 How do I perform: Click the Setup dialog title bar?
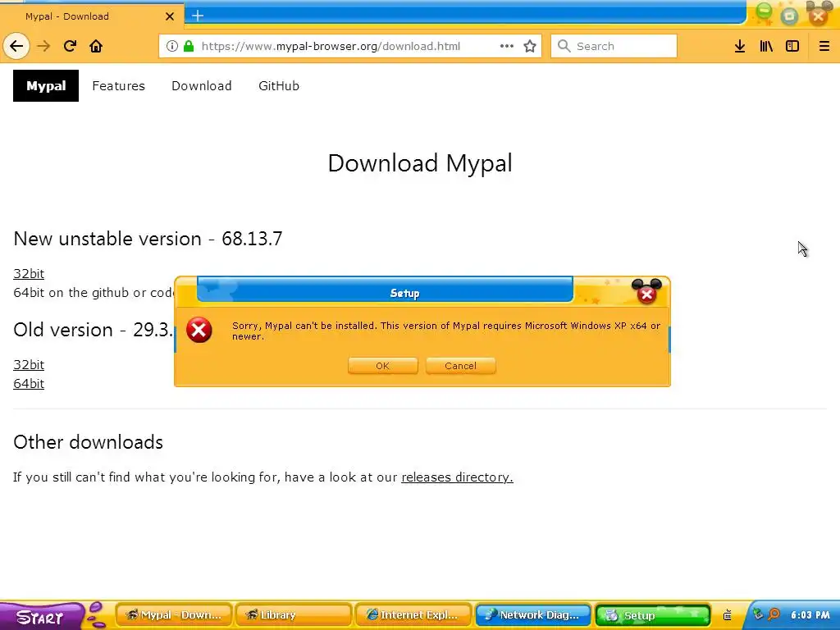click(385, 291)
